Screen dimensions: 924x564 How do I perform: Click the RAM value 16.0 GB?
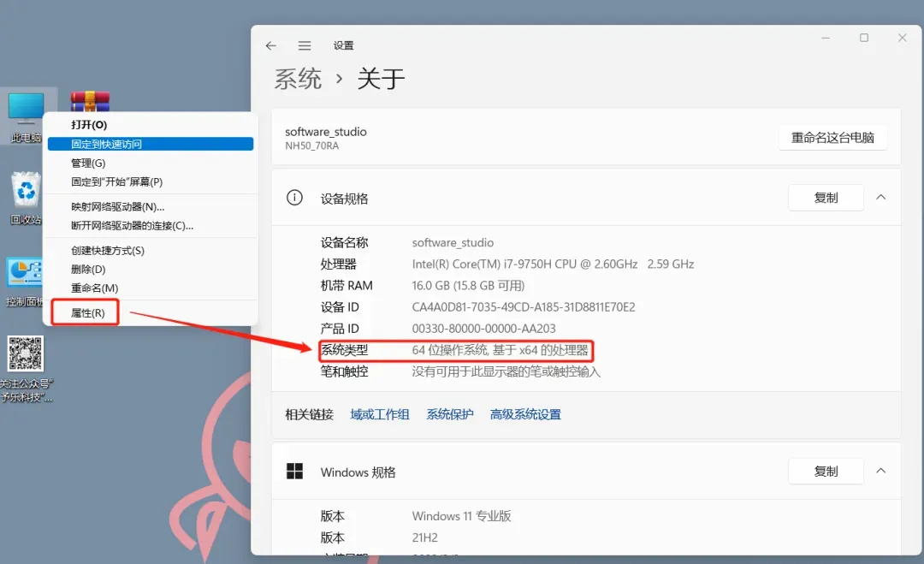click(468, 285)
